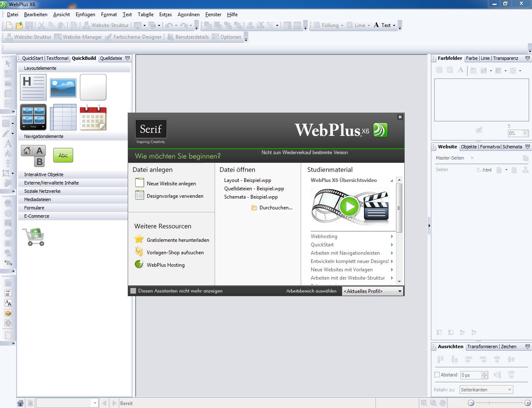
Task: Click the E-Commerce shopping cart icon
Action: click(33, 237)
